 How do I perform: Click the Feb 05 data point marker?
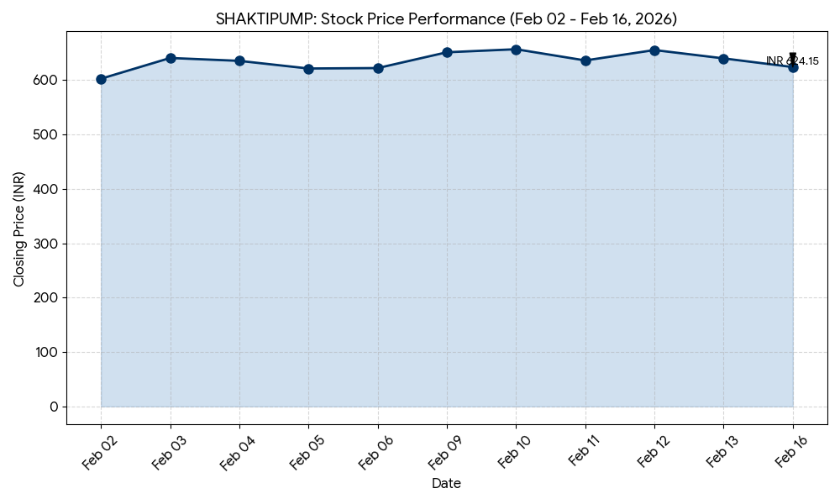tap(308, 69)
